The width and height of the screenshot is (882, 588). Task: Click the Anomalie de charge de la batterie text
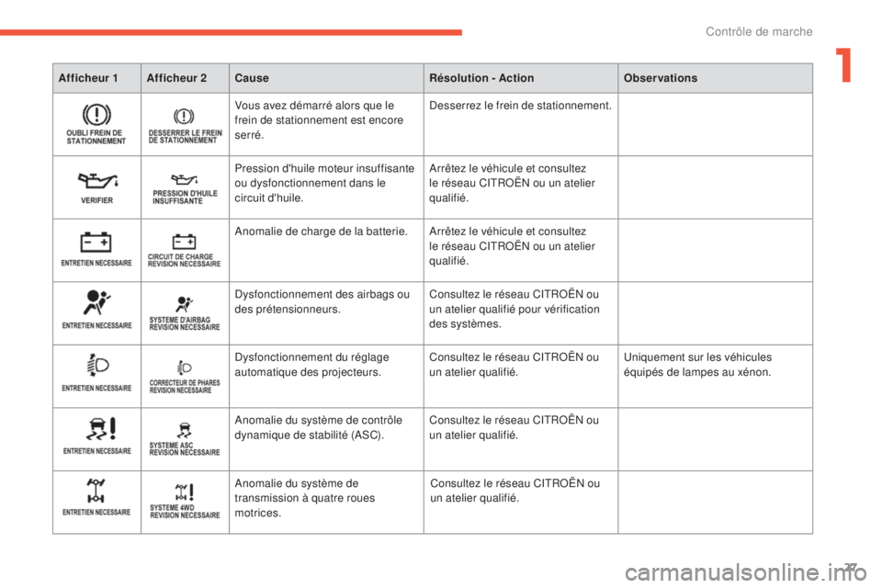click(321, 232)
